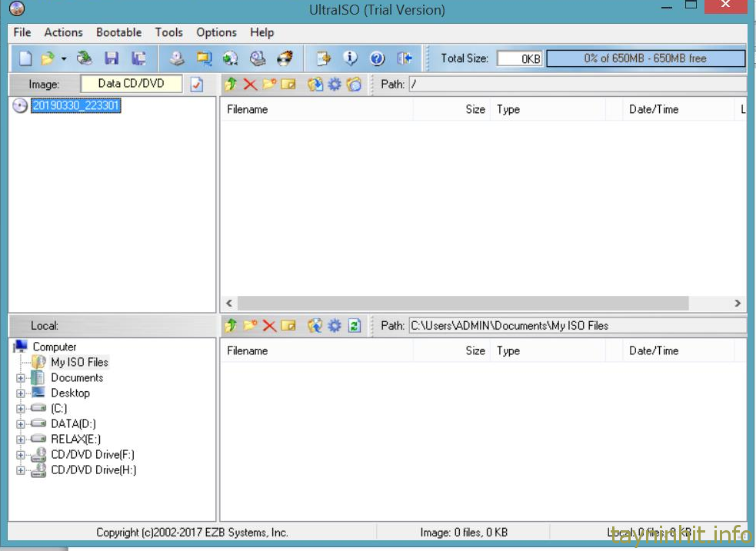The width and height of the screenshot is (756, 551).
Task: Click the Data CD/DVD image type button
Action: coord(132,84)
